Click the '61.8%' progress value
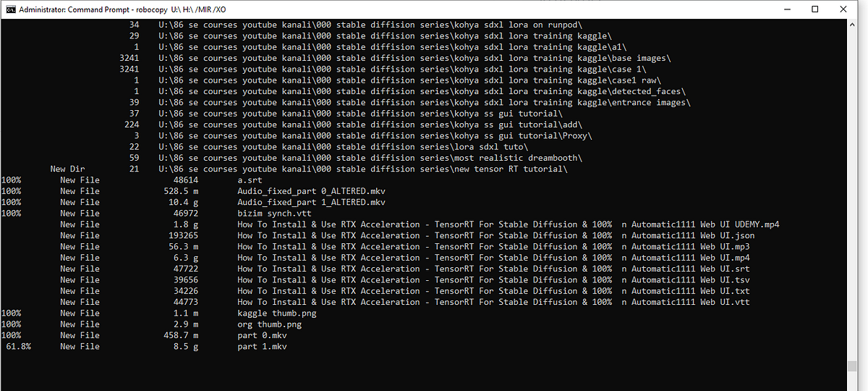 point(18,347)
